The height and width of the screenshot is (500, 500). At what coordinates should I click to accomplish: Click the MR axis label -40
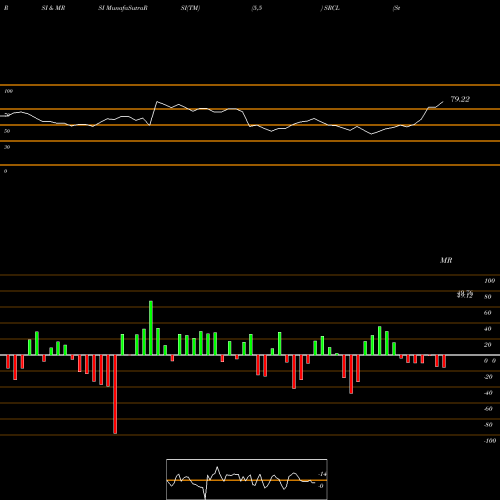click(488, 393)
